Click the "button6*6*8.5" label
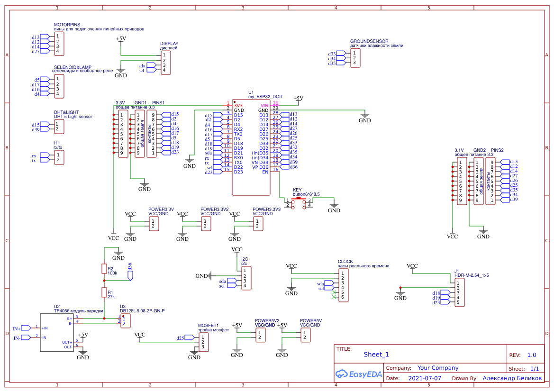 pyautogui.click(x=306, y=194)
